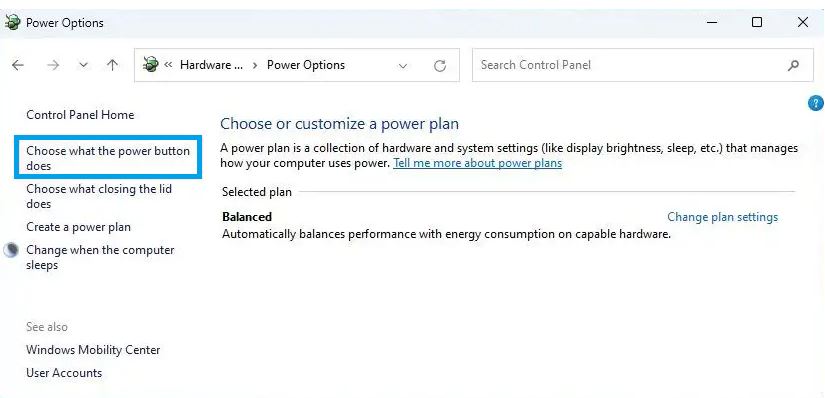Click the magnifier search icon
Viewport: 825px width, 398px height.
793,65
